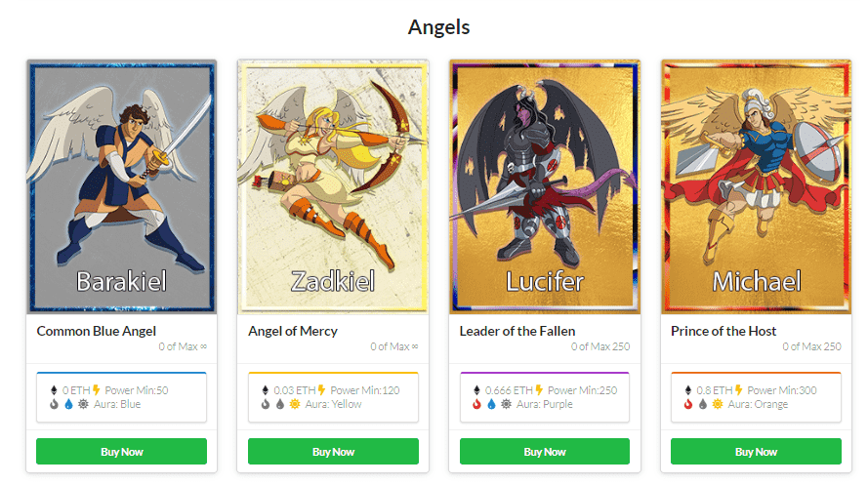
Task: Click the lightning bolt icon beside Power Min:50
Action: point(97,390)
